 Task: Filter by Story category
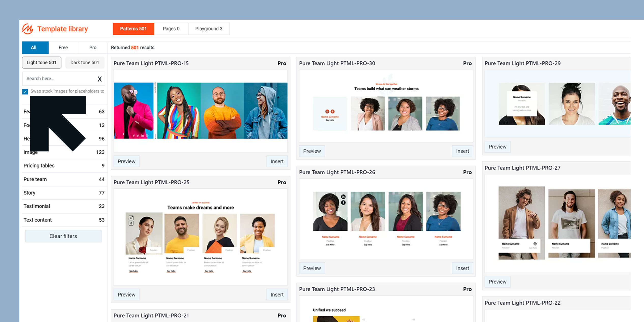(64, 193)
